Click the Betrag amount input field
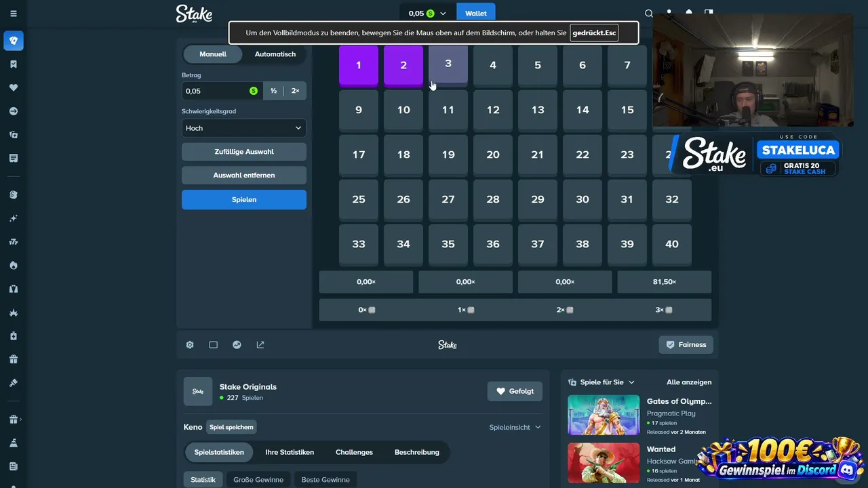This screenshot has height=488, width=868. pyautogui.click(x=222, y=91)
